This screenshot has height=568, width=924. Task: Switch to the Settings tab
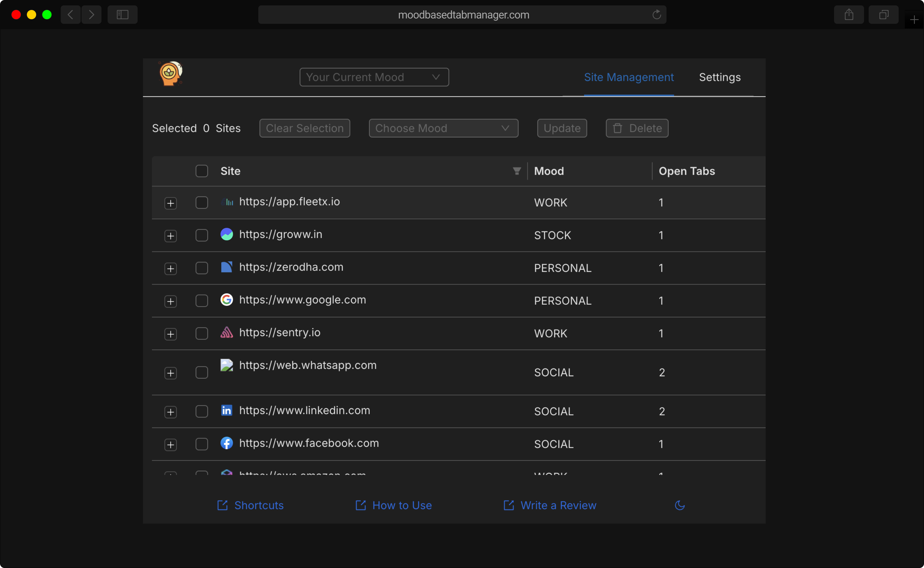[x=720, y=77]
